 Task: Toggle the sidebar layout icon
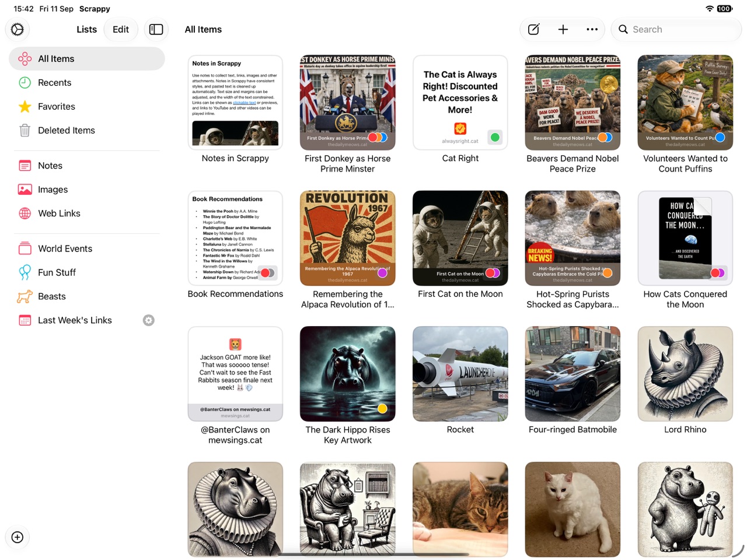[x=156, y=29]
